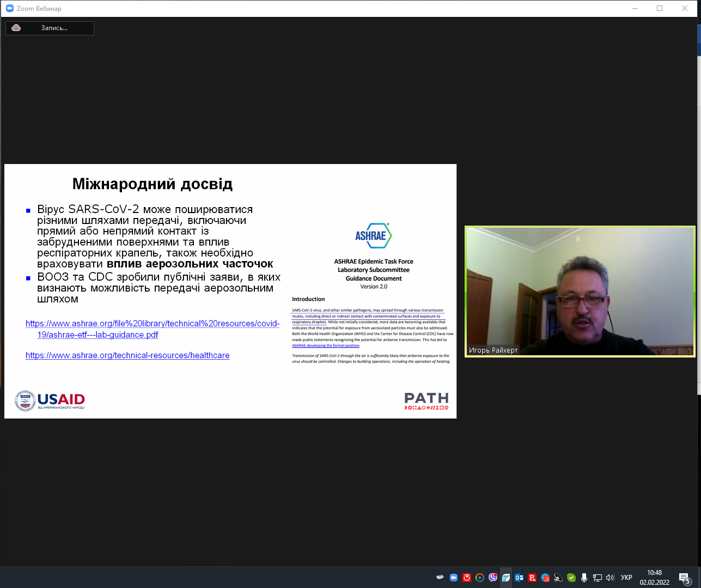
Task: Open the network status icon
Action: coord(597,578)
